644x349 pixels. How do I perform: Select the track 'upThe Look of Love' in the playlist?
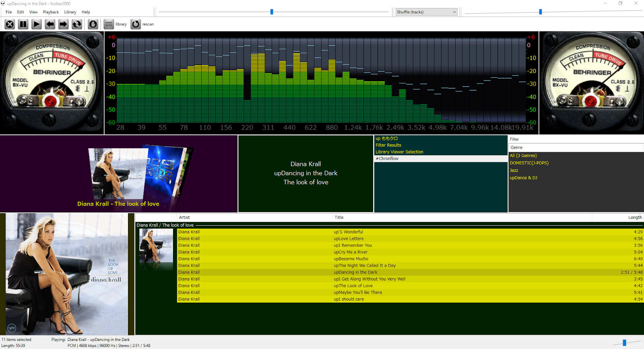coord(410,286)
